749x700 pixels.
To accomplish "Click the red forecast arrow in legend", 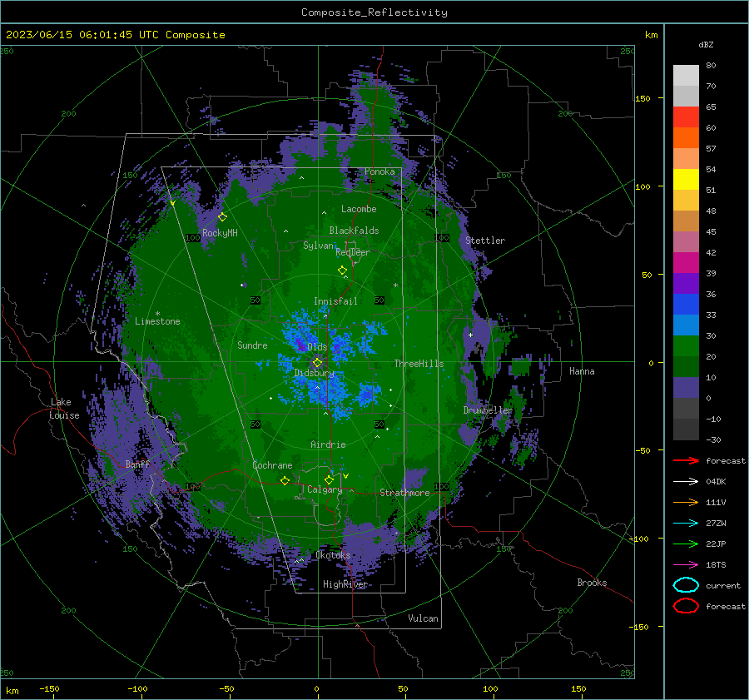I will pos(686,460).
